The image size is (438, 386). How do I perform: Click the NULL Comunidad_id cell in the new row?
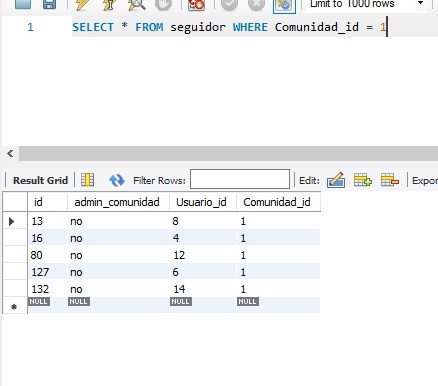278,305
